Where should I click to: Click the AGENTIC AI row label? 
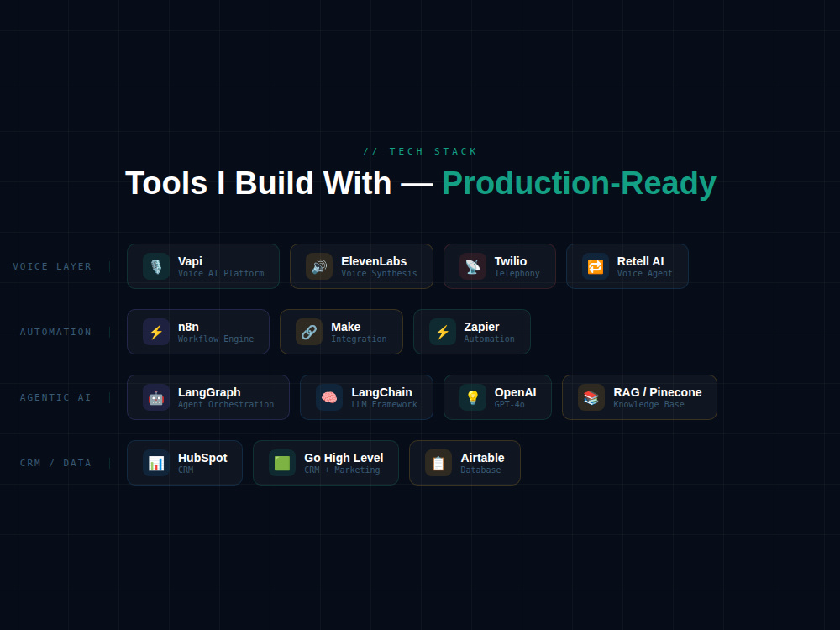coord(55,397)
